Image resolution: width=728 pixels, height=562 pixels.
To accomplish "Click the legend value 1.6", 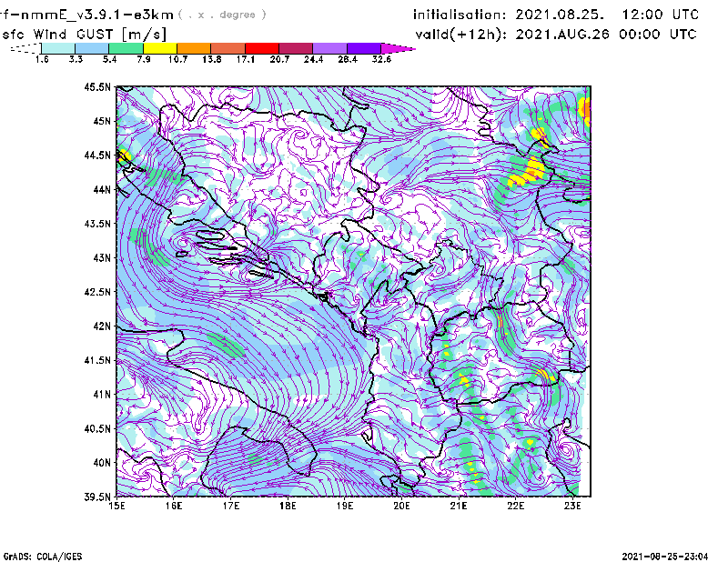I will click(x=42, y=59).
